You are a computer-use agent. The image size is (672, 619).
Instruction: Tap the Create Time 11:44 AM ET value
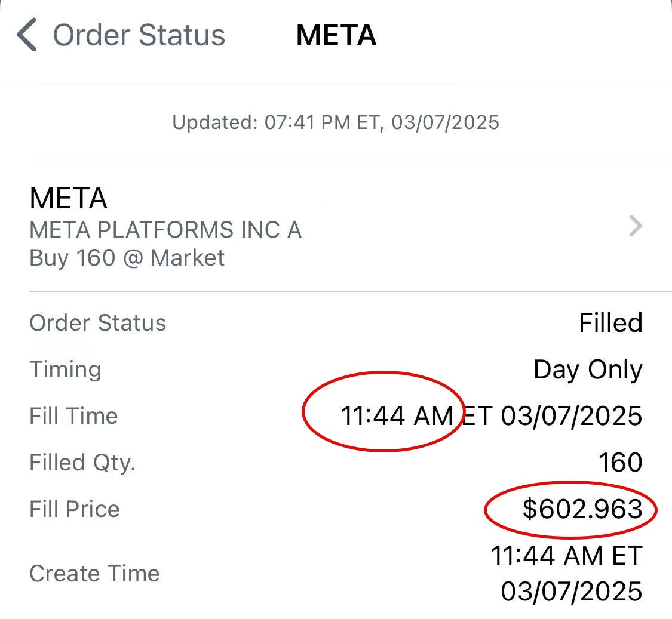(567, 556)
